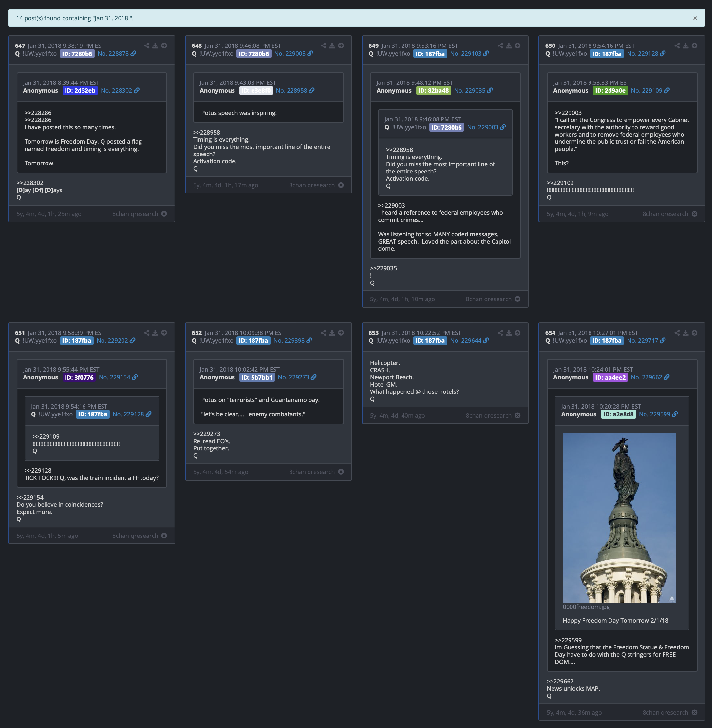The height and width of the screenshot is (728, 712).
Task: Click post number 653
Action: (x=373, y=333)
